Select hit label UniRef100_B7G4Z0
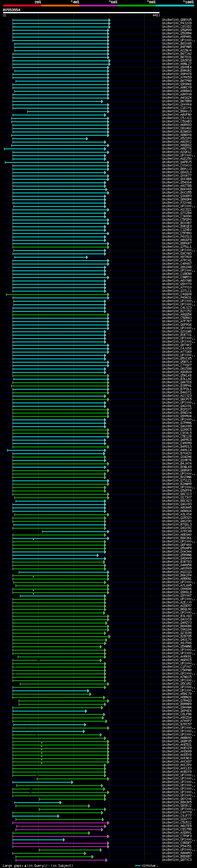 (x=177, y=454)
